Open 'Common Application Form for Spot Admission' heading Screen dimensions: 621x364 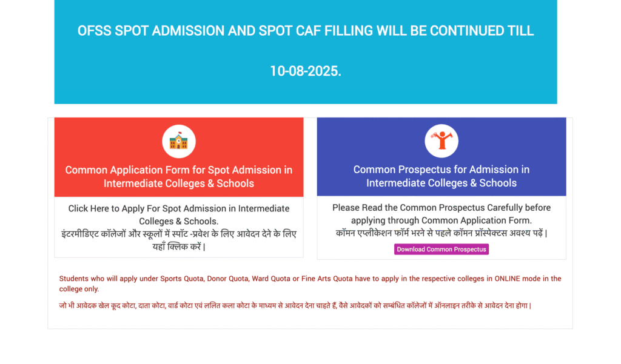point(178,170)
